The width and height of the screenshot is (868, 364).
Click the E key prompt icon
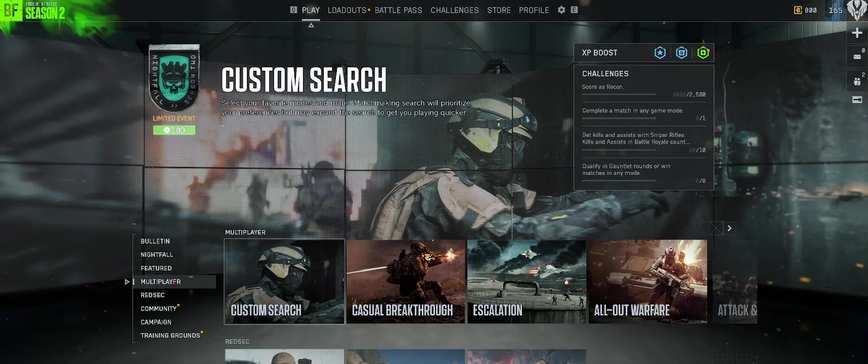pyautogui.click(x=574, y=10)
